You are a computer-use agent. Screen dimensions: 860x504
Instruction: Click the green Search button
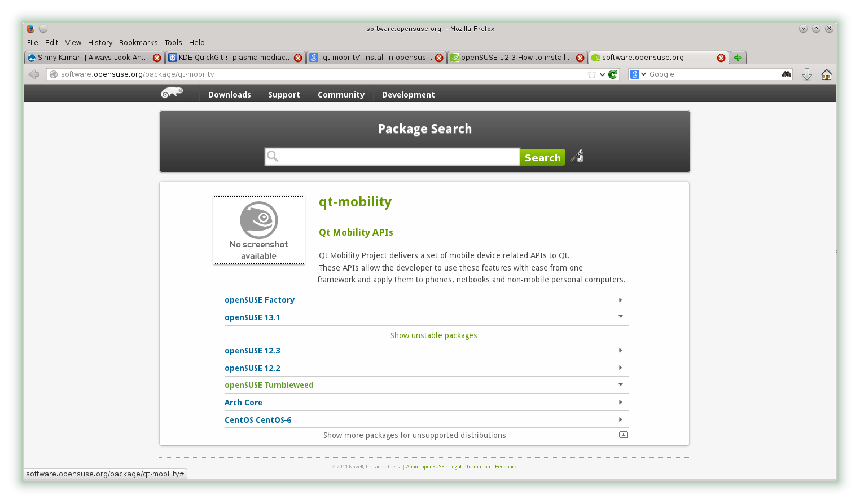click(x=543, y=157)
